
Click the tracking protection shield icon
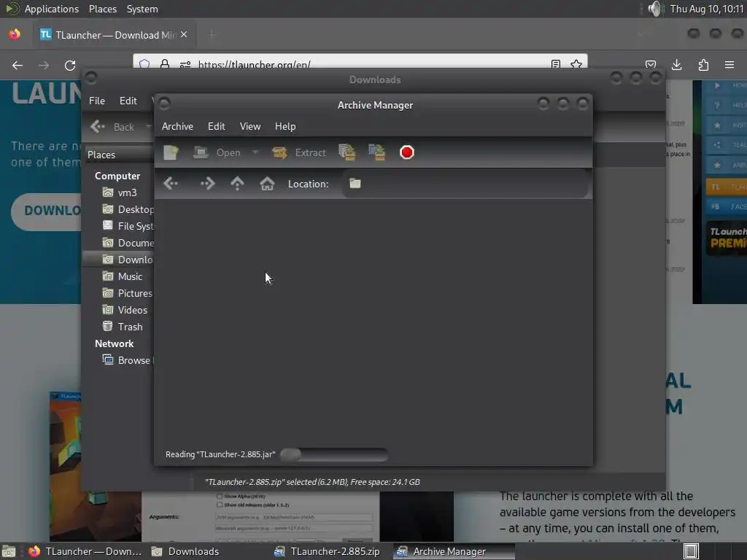click(x=144, y=64)
